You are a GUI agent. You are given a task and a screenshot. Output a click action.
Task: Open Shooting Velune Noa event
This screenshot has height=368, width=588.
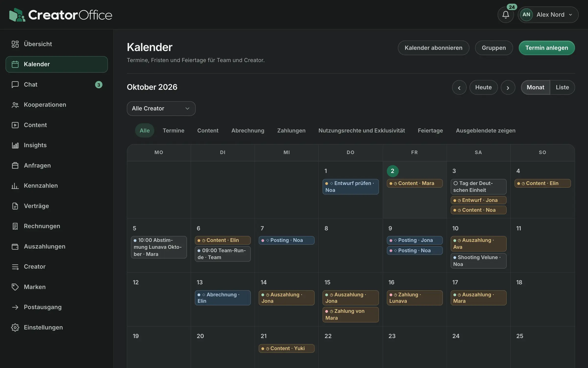coord(478,261)
